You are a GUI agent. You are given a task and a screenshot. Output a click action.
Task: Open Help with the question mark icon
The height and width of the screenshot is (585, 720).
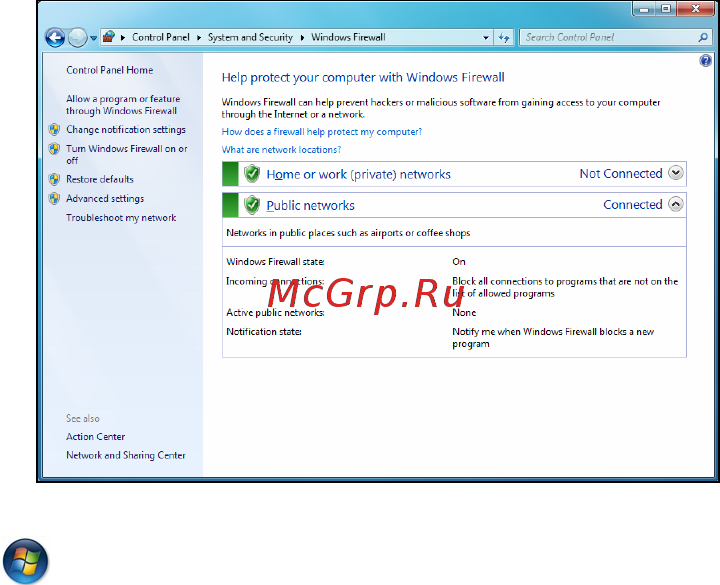point(705,60)
